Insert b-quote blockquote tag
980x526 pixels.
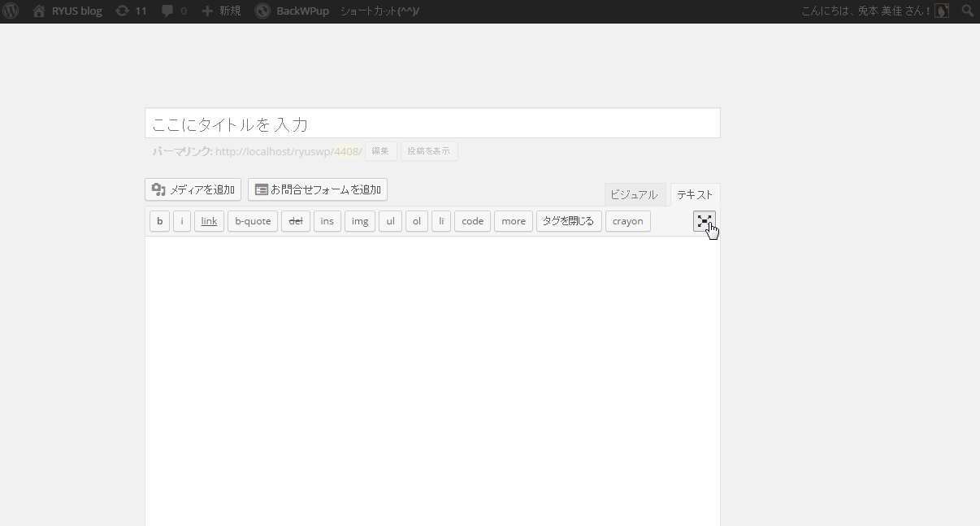coord(253,221)
